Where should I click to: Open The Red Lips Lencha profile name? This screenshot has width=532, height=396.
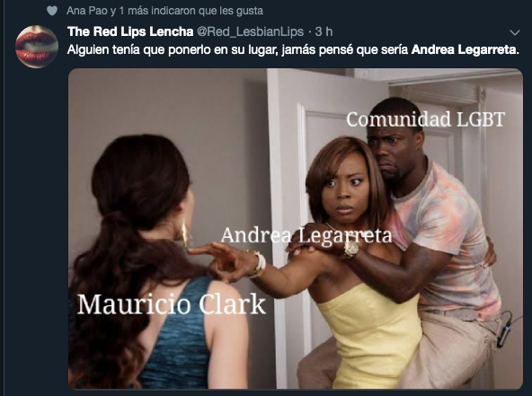point(130,31)
